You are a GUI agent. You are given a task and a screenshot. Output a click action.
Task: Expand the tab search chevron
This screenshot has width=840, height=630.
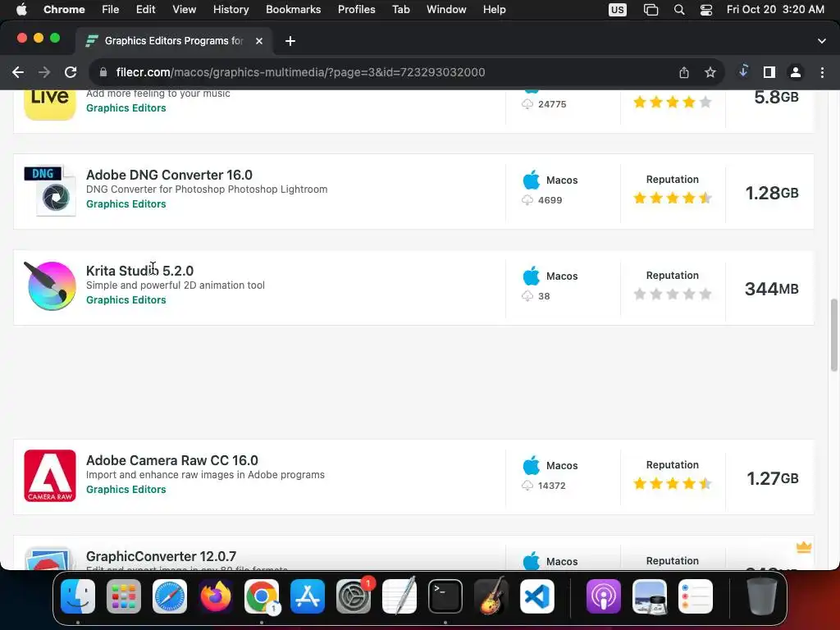[822, 41]
